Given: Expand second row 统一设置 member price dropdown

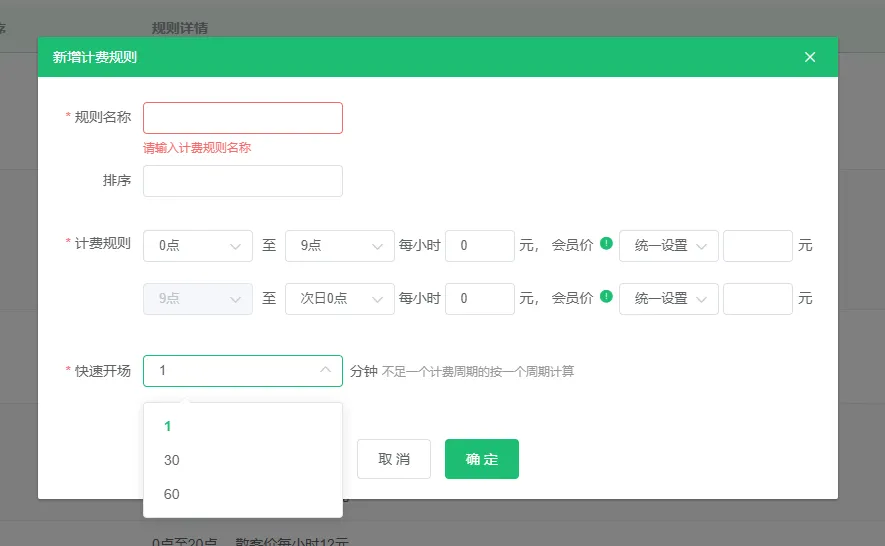Looking at the screenshot, I should click(x=669, y=298).
